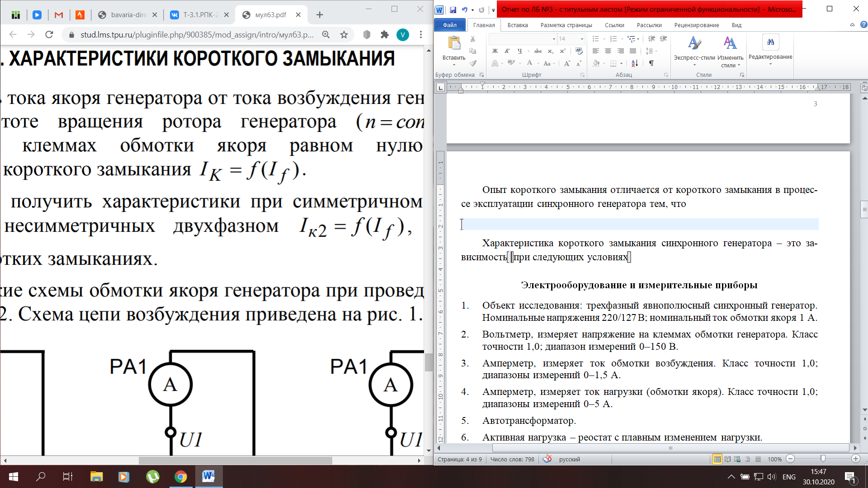Click the Файл button

449,25
